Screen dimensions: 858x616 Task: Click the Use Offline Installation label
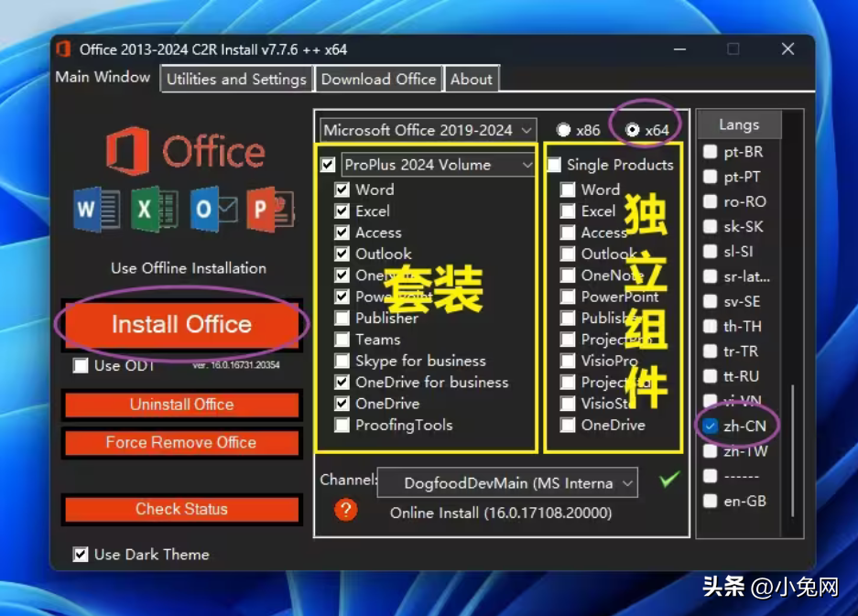pyautogui.click(x=189, y=268)
